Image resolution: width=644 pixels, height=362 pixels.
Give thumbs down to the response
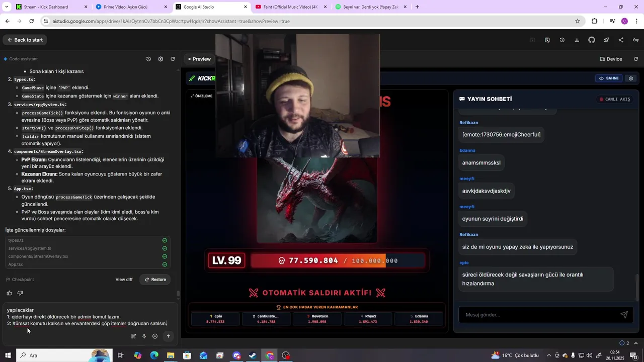pyautogui.click(x=20, y=293)
